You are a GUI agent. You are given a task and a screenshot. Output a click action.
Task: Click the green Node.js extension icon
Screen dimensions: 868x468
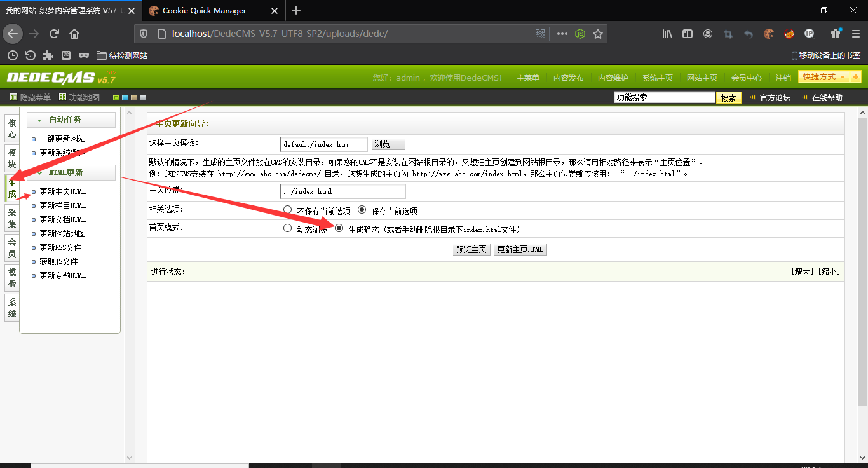580,34
